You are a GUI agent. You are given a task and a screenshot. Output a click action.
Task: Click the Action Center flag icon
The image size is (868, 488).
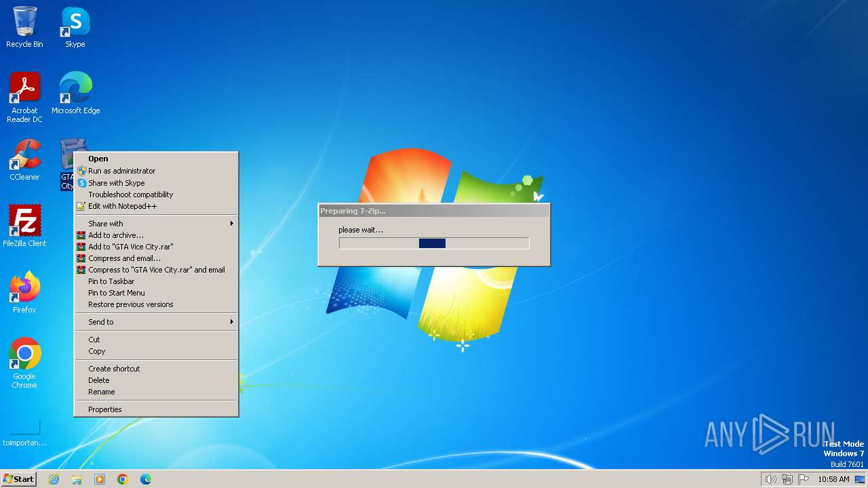804,479
